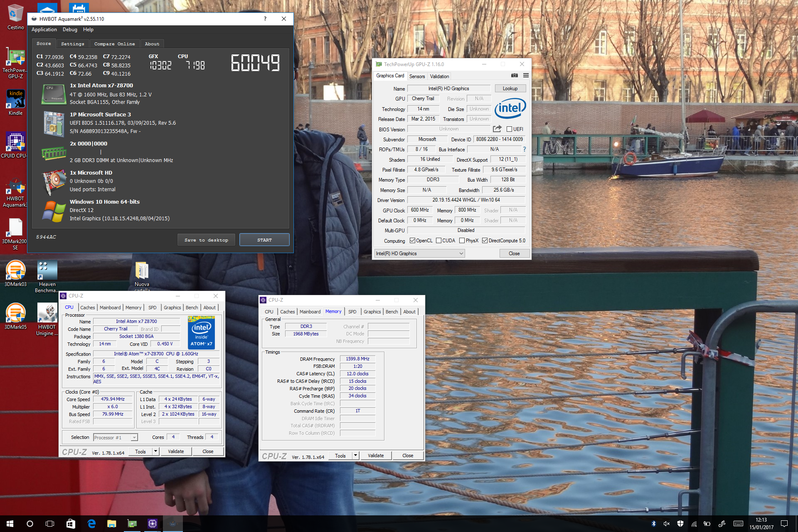Click the GPU-Z Name field

pos(449,89)
